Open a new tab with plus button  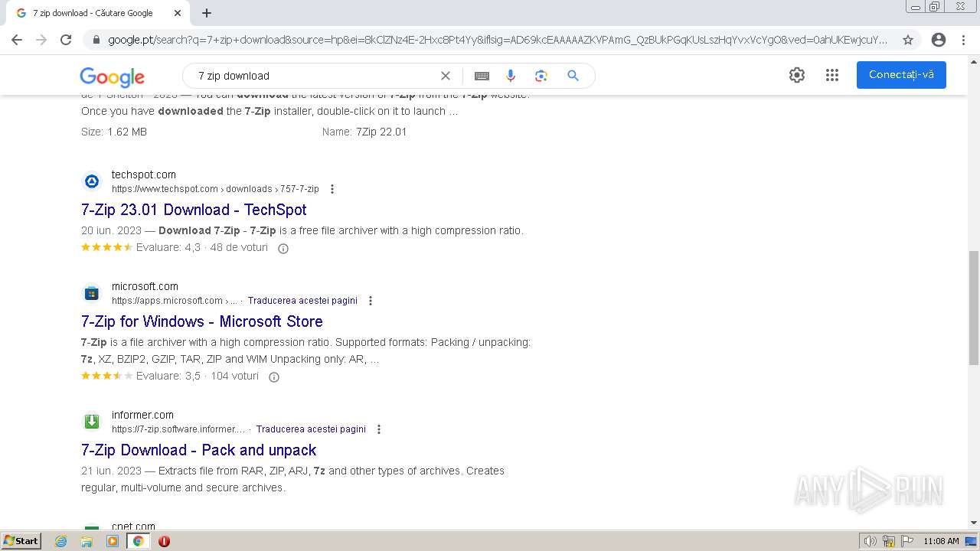click(207, 13)
